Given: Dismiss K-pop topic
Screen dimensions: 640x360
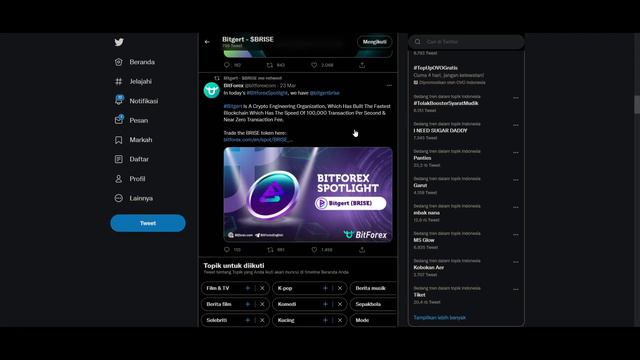Looking at the screenshot, I should [x=340, y=288].
